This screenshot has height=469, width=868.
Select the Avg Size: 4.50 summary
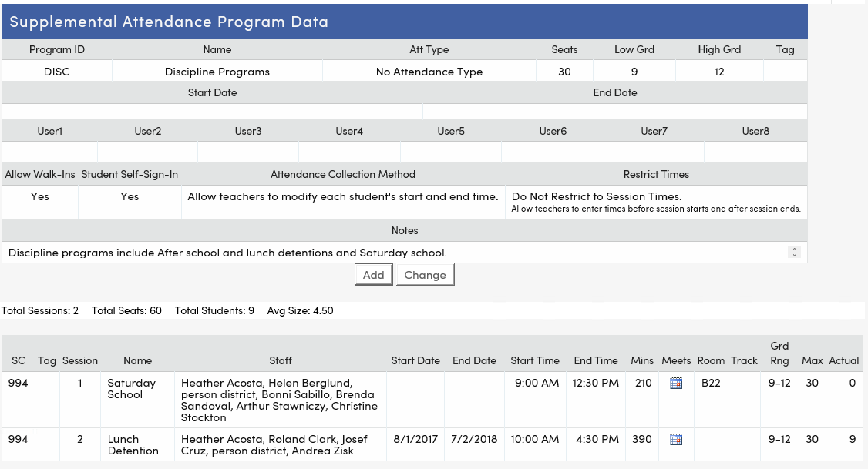coord(300,310)
